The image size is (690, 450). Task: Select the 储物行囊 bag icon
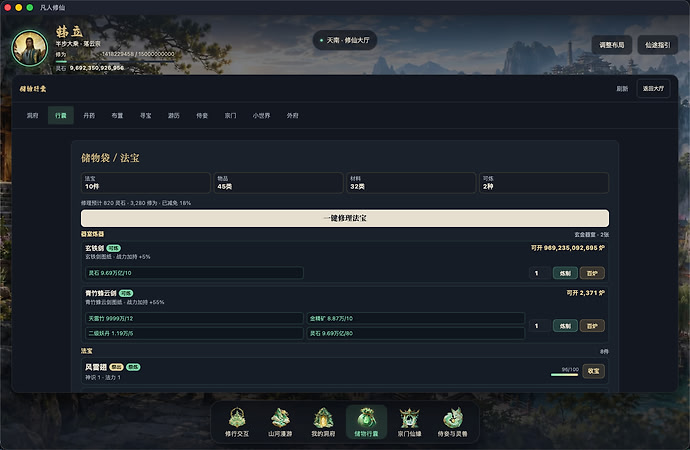[367, 422]
